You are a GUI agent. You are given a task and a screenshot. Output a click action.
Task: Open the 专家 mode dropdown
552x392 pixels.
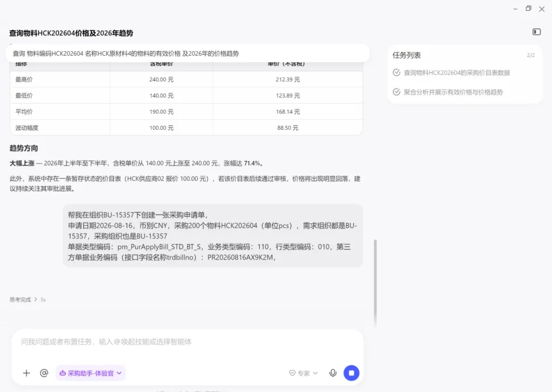click(303, 373)
